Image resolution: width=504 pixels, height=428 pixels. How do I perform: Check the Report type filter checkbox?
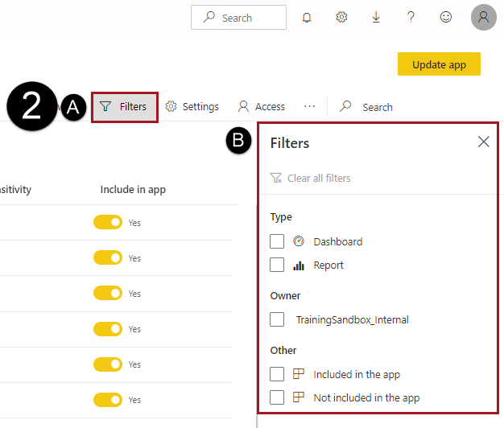click(277, 265)
